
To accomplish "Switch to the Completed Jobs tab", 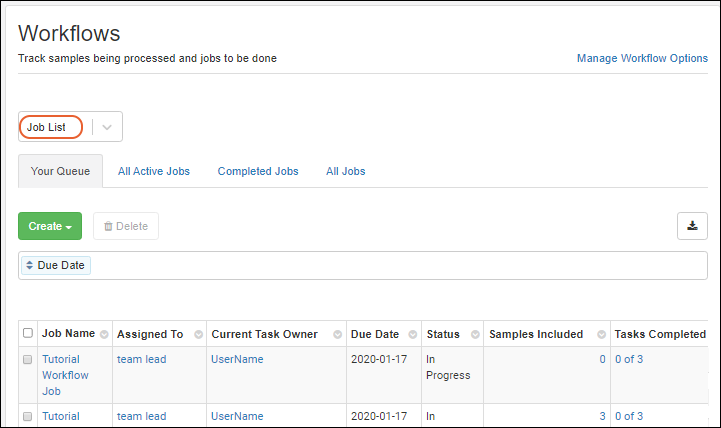I will (x=258, y=171).
